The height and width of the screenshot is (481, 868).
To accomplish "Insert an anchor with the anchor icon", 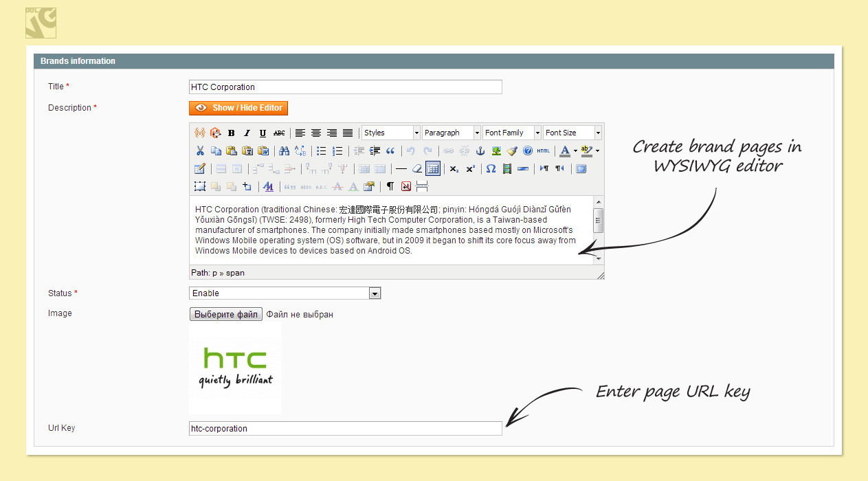I will click(480, 151).
